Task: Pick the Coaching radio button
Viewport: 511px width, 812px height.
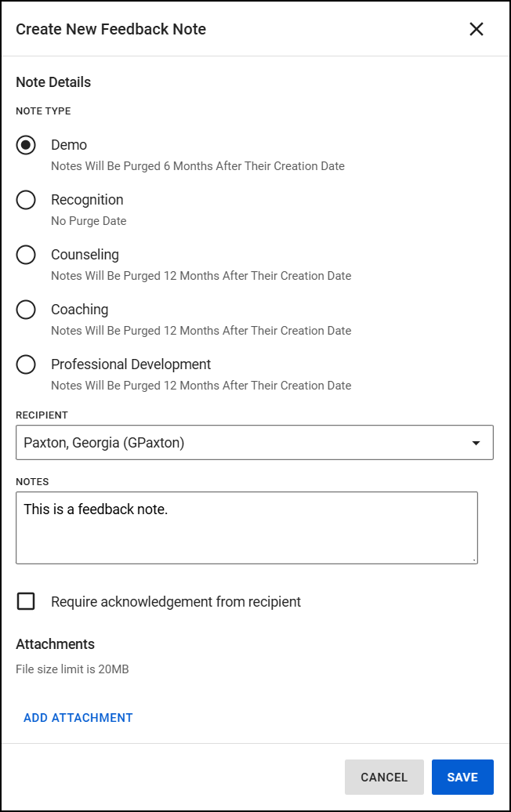Action: (x=26, y=310)
